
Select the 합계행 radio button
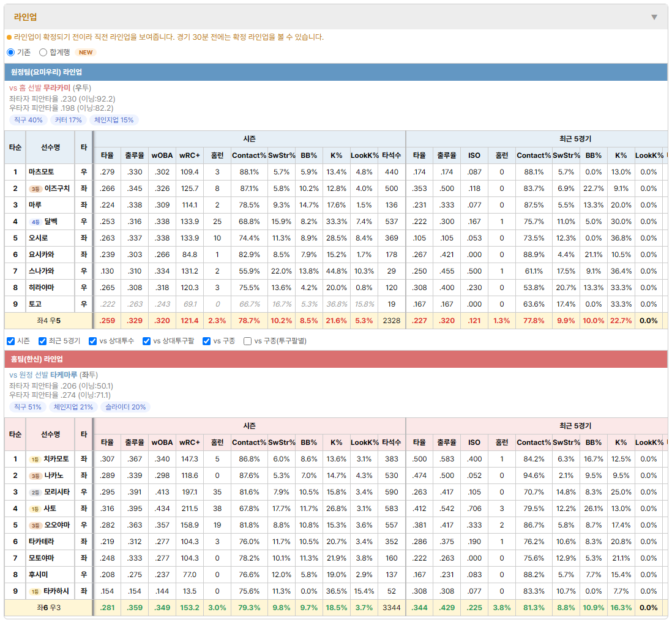click(x=43, y=52)
